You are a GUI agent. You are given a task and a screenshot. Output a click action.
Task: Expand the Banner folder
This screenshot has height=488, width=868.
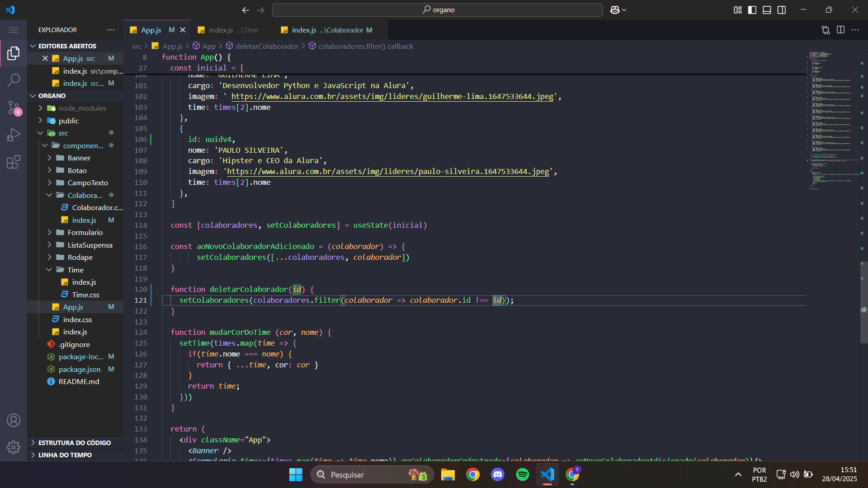pos(75,158)
